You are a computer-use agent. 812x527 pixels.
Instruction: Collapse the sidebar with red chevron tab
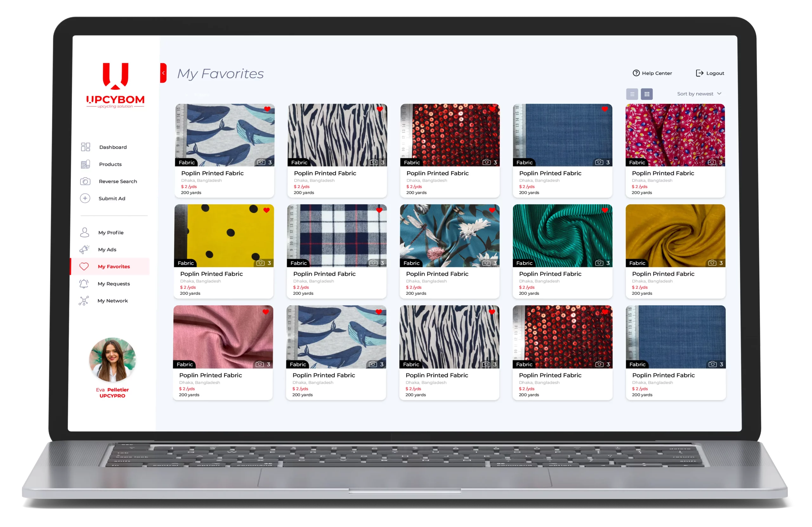click(x=163, y=73)
